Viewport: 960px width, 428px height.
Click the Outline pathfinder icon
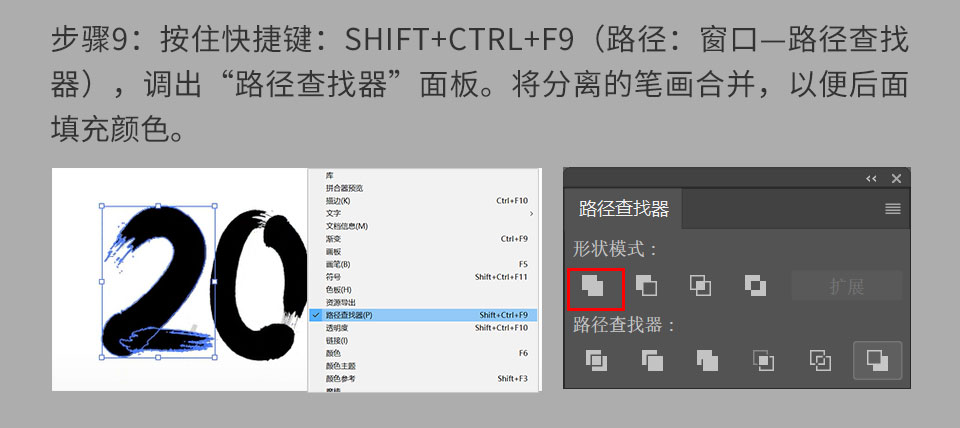(x=820, y=360)
